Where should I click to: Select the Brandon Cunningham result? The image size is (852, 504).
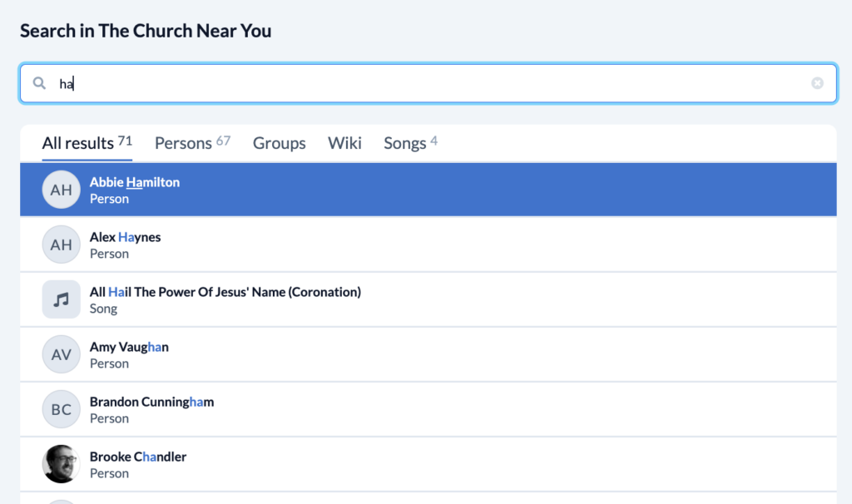tap(428, 409)
